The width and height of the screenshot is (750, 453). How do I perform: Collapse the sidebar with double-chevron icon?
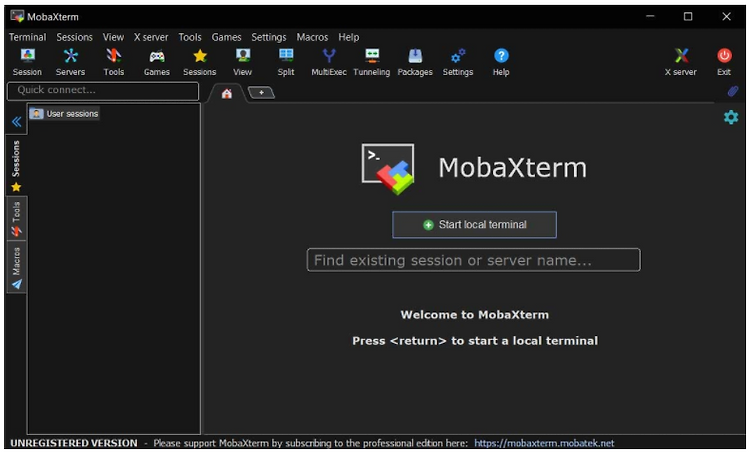pos(17,122)
